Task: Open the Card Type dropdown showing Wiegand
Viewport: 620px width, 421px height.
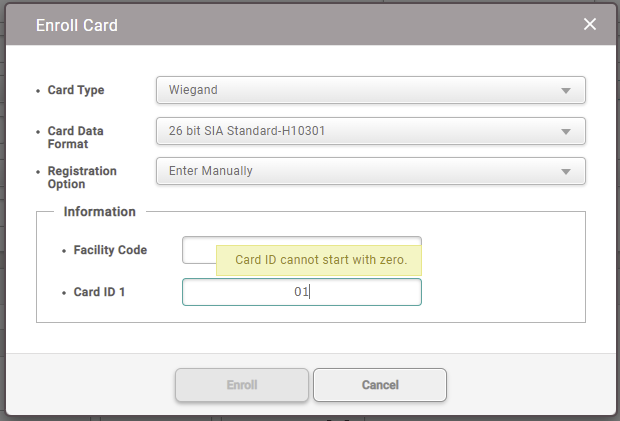Action: pos(360,90)
